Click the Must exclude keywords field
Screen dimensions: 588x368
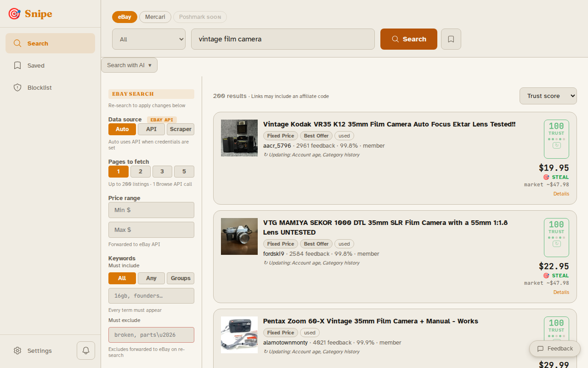point(151,335)
